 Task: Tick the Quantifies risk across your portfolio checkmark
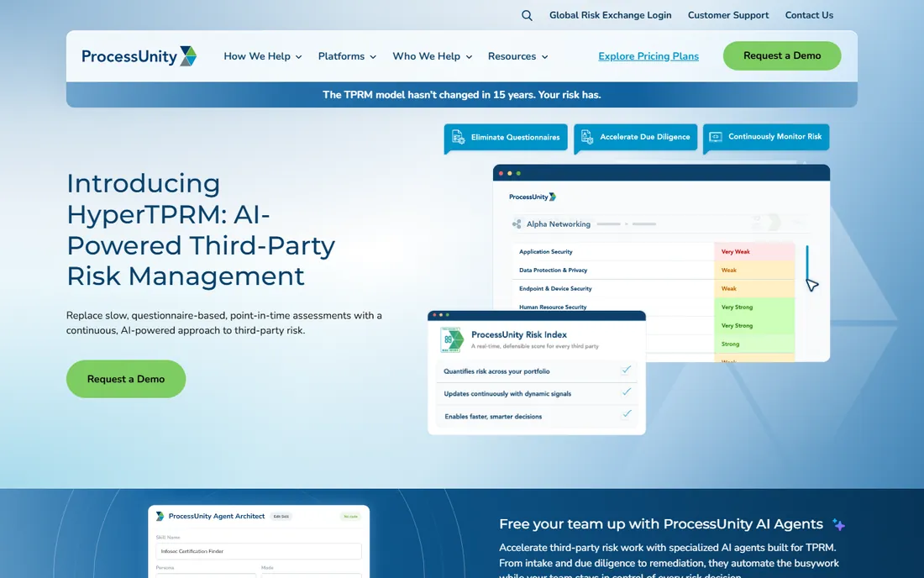(626, 370)
